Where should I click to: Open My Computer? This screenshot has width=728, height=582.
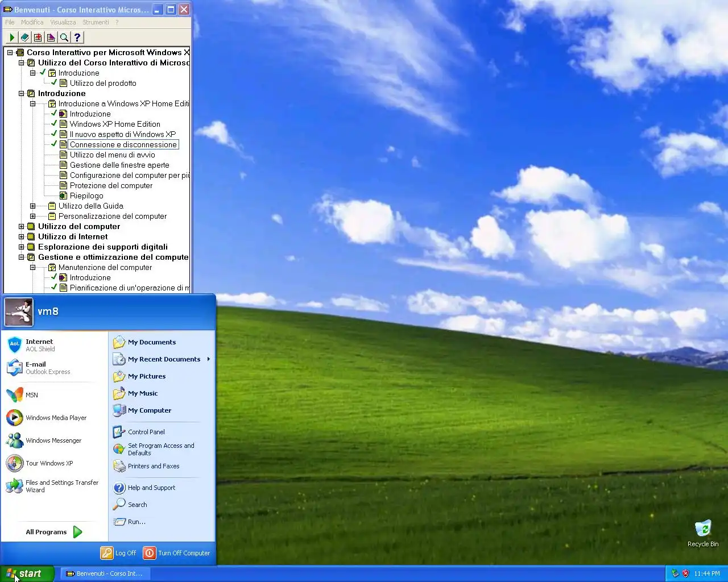coord(162,410)
